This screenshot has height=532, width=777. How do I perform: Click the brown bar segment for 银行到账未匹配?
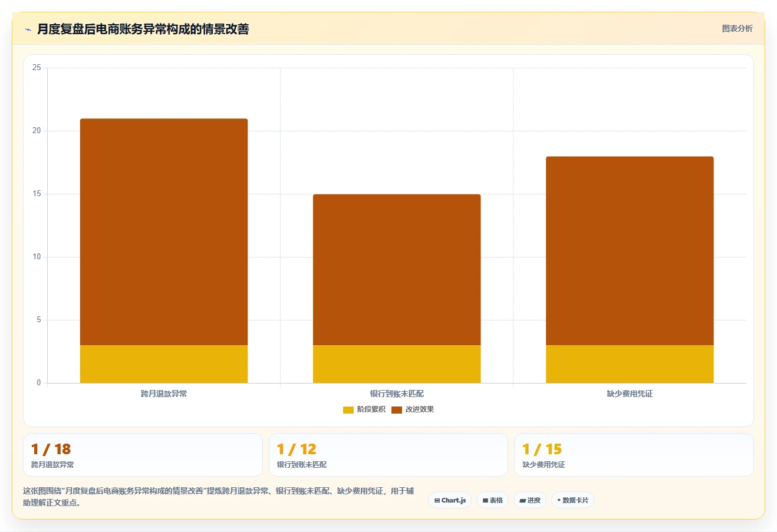tap(397, 270)
